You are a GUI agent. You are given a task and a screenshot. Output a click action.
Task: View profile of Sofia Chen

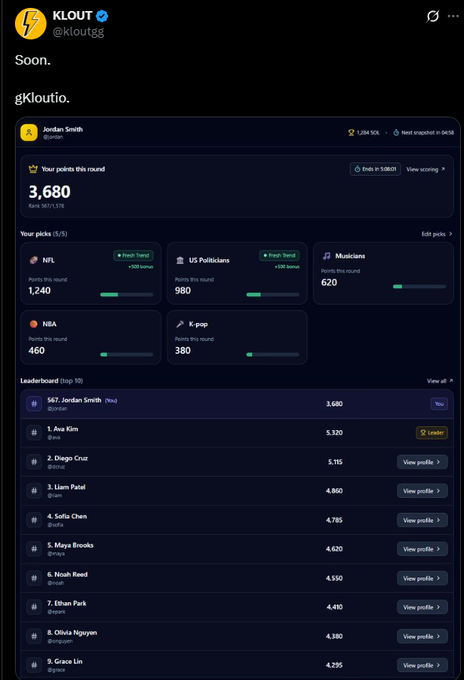422,520
